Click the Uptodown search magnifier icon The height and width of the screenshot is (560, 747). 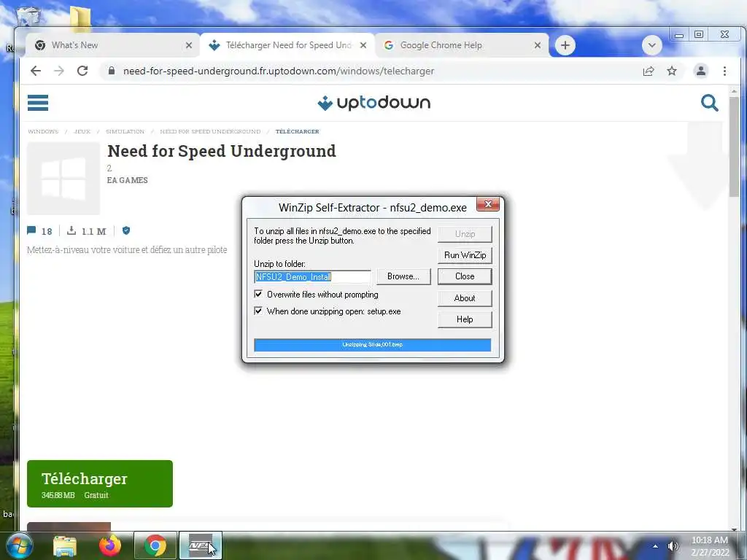click(x=709, y=102)
